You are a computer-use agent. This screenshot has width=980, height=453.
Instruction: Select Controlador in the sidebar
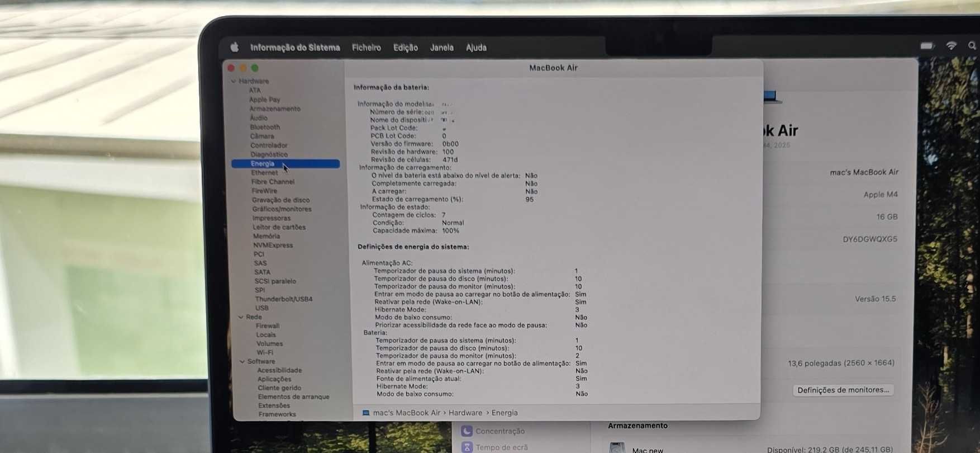coord(269,145)
